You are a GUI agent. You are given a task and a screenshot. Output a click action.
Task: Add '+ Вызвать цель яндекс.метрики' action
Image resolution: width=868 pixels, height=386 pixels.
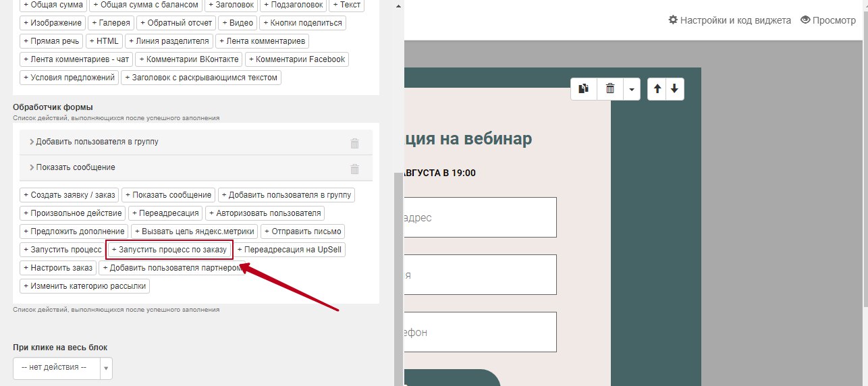(193, 231)
